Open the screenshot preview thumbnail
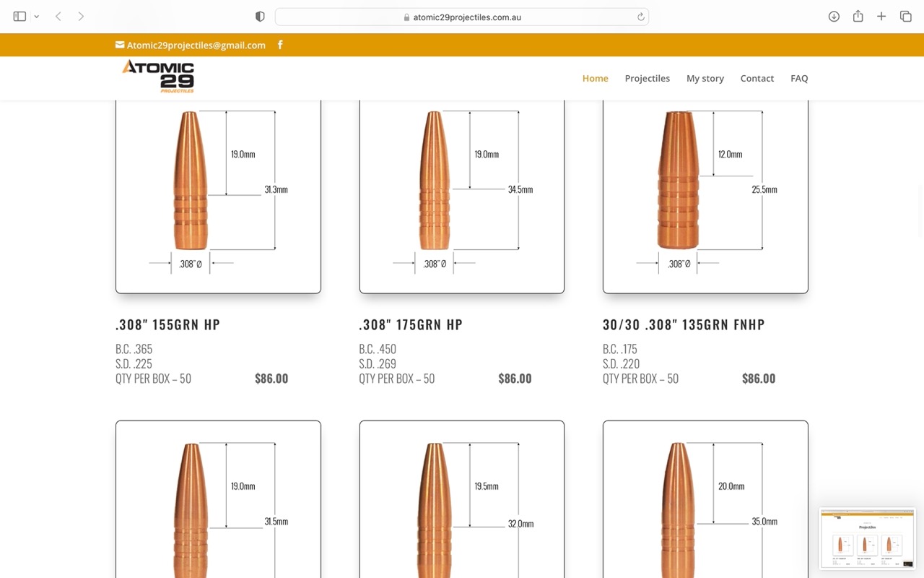This screenshot has height=578, width=924. pos(867,538)
